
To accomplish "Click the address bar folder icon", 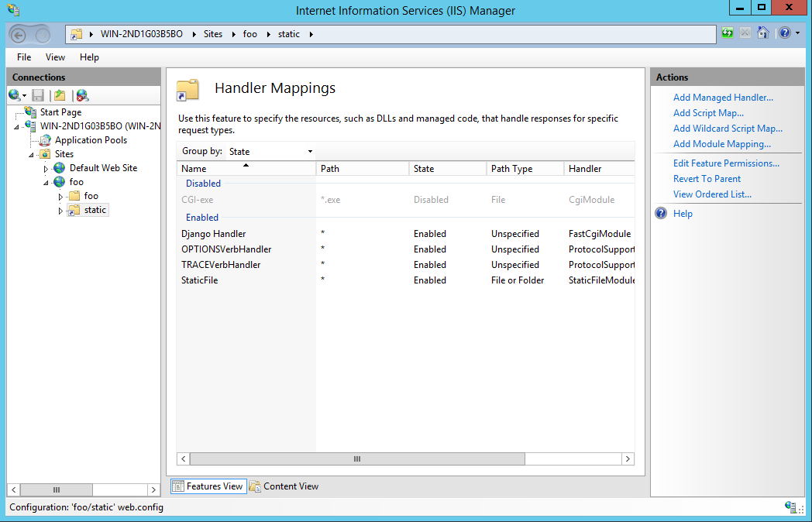I will point(77,34).
